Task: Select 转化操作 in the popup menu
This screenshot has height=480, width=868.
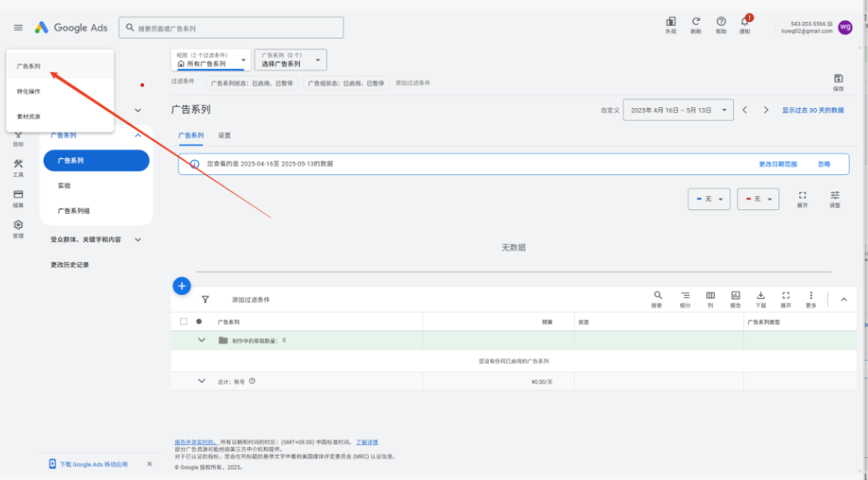Action: (x=59, y=91)
